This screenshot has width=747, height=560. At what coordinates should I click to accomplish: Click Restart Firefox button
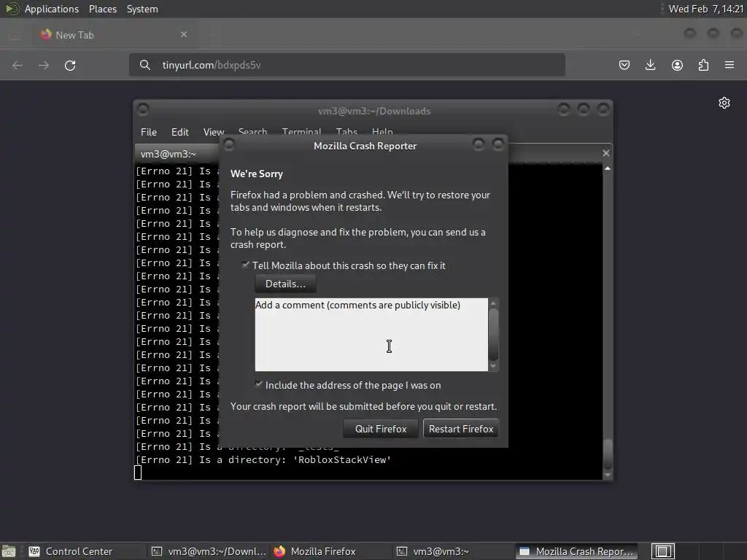tap(461, 429)
